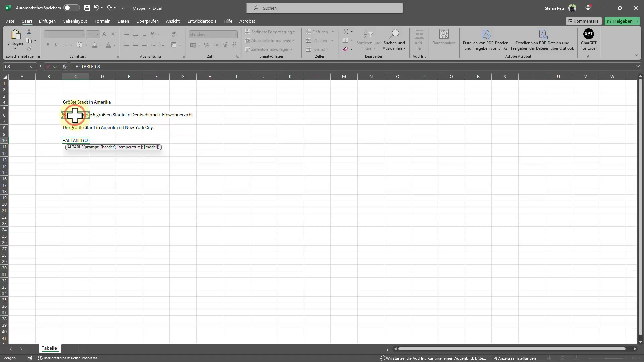Viewport: 644px width, 362px height.
Task: Click the save disk icon
Action: (x=87, y=8)
